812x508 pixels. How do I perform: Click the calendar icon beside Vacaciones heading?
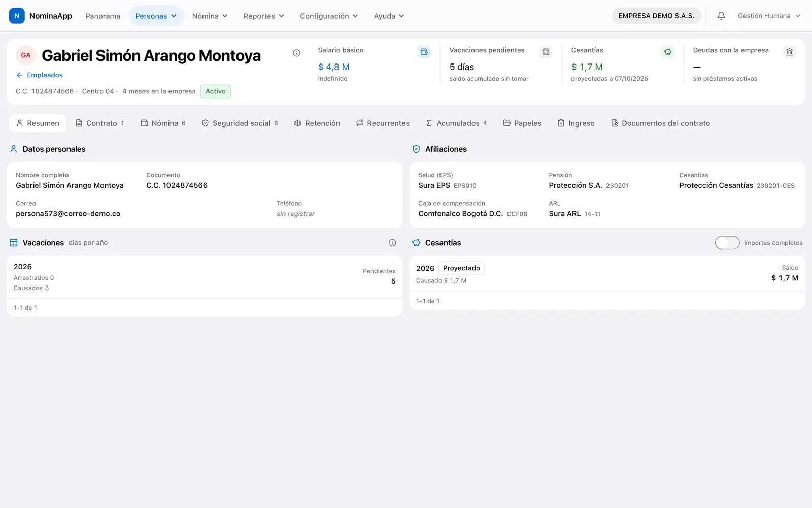[14, 243]
